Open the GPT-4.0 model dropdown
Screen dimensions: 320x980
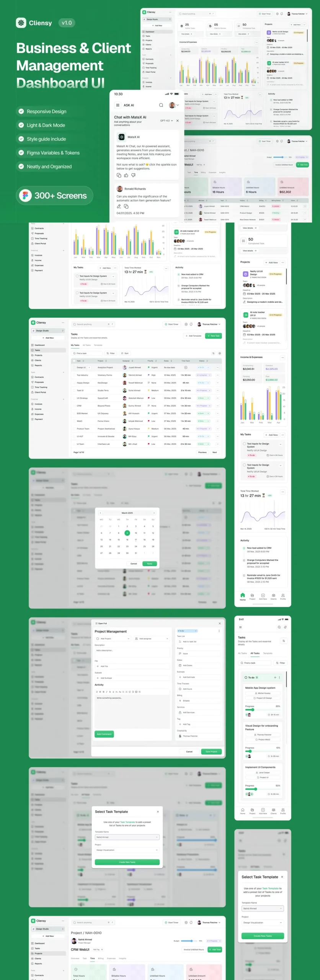tap(167, 121)
